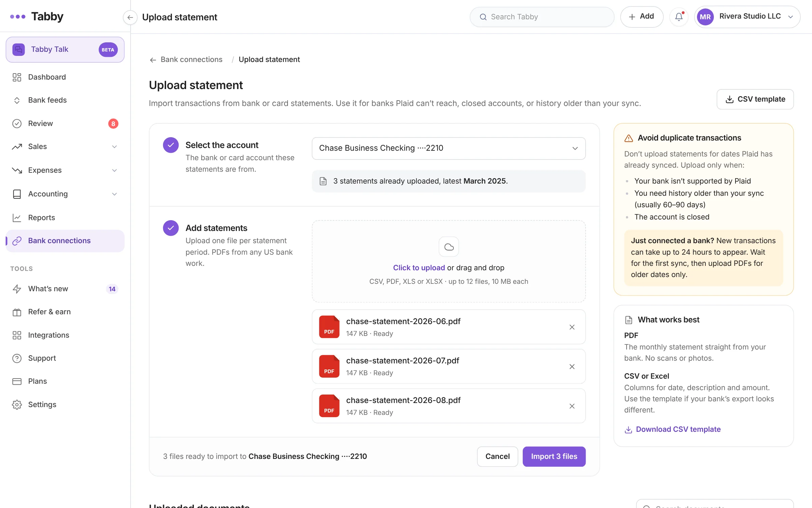812x508 pixels.
Task: Click the PDF icon of chase-statement-2026-06.pdf
Action: point(329,327)
